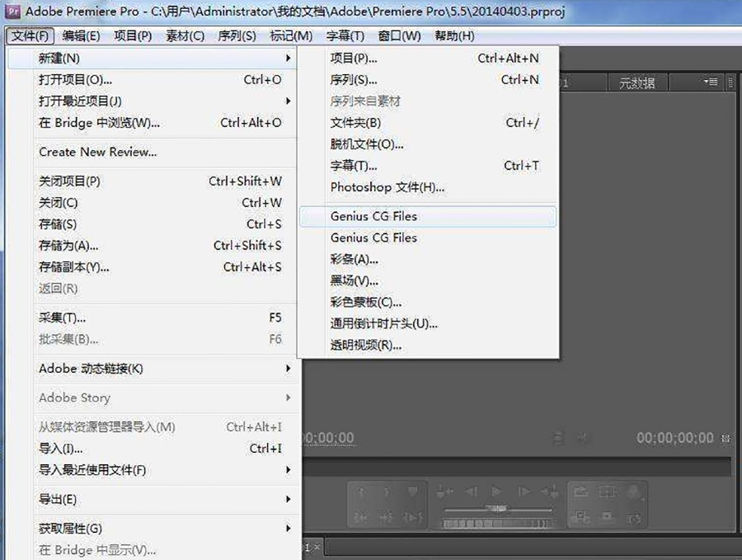Create new 序列(S)... from submenu

click(428, 80)
